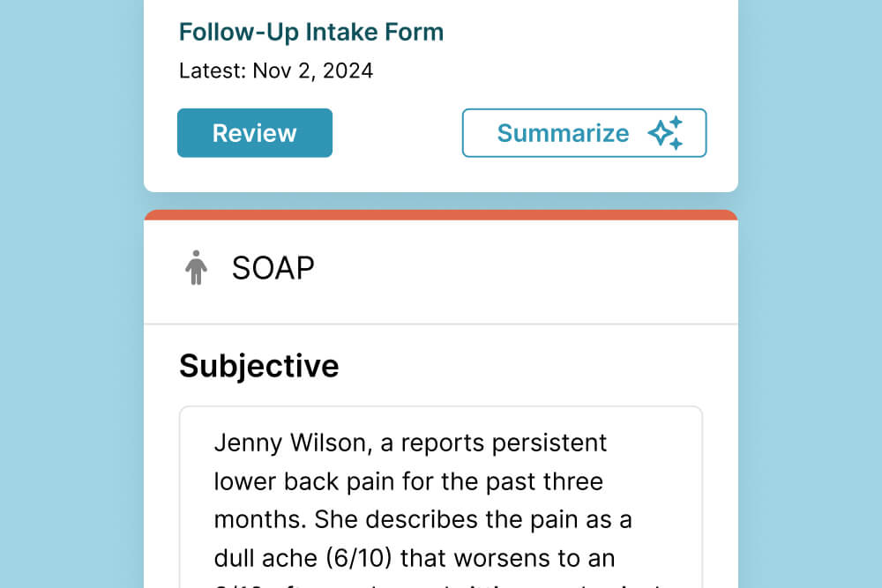Switch to the SOAP section header

tap(273, 268)
